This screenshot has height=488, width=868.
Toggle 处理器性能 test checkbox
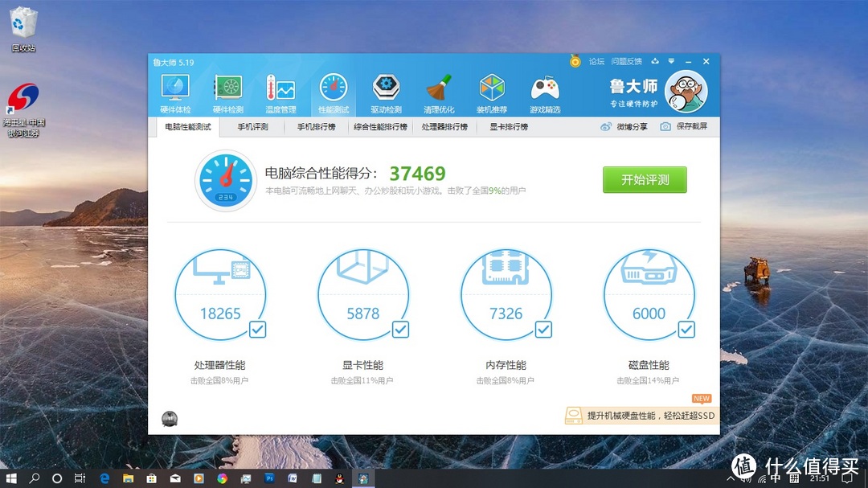pos(257,330)
